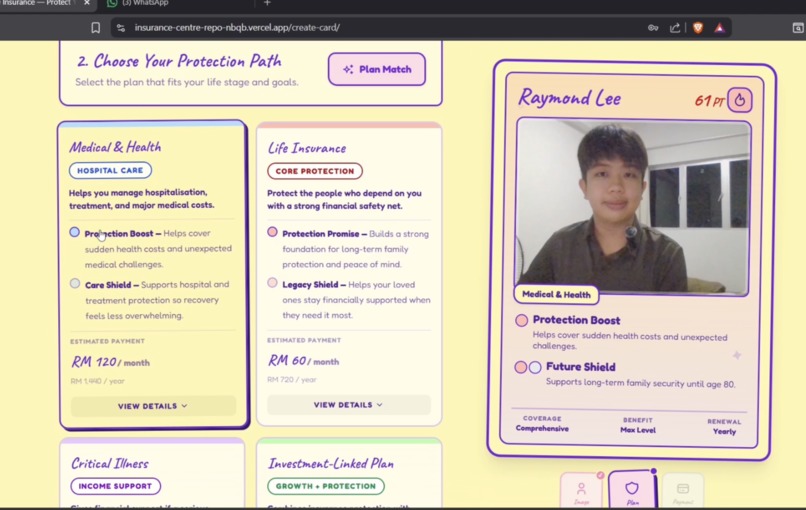
Task: Click the INCOME SUPPORT badge
Action: click(116, 486)
